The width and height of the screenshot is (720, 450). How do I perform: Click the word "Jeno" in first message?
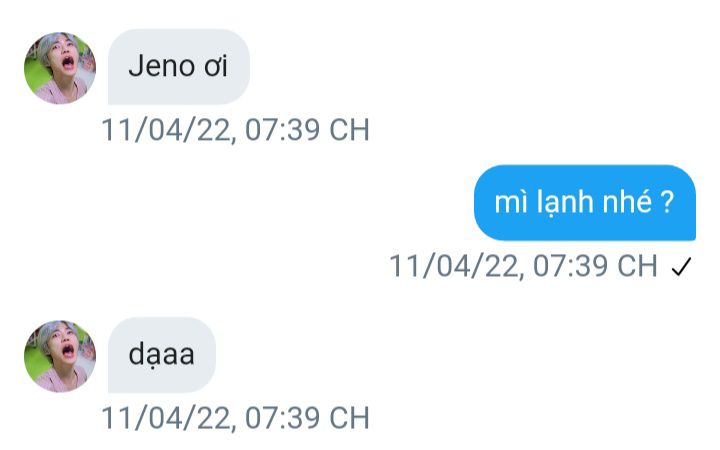click(162, 66)
